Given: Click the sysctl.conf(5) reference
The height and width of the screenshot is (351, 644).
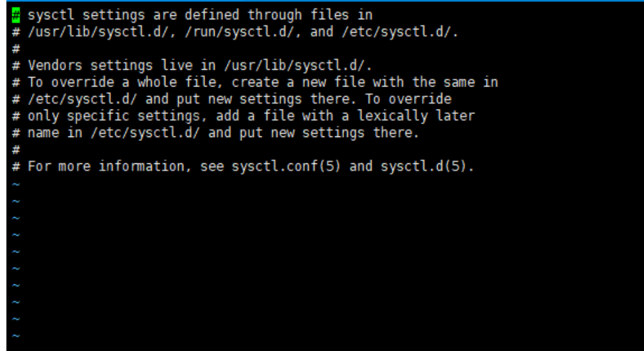Looking at the screenshot, I should tap(286, 167).
